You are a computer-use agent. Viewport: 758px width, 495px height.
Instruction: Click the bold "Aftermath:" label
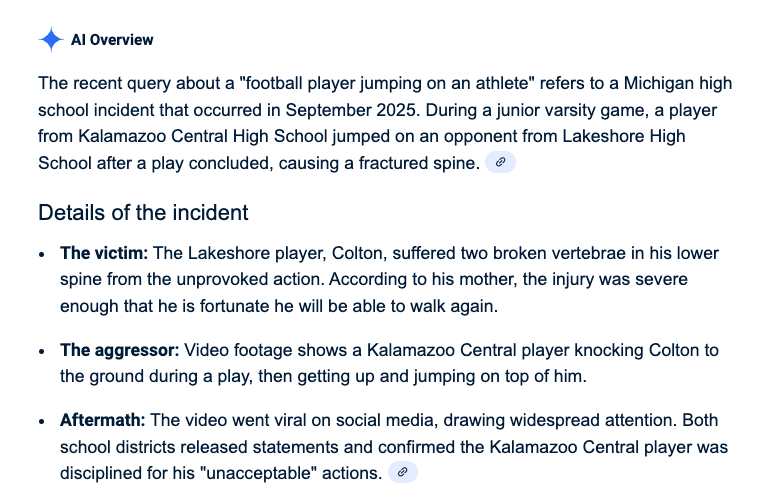click(102, 420)
